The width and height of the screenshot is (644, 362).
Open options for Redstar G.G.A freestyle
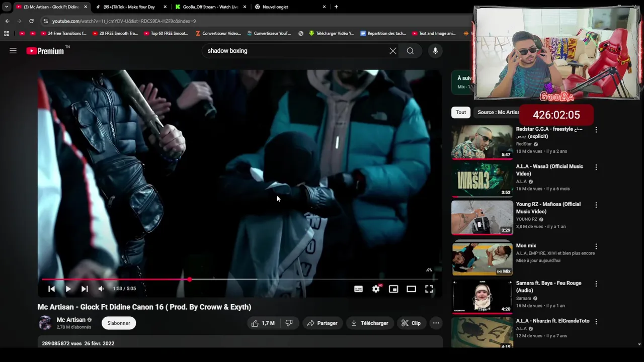point(596,130)
